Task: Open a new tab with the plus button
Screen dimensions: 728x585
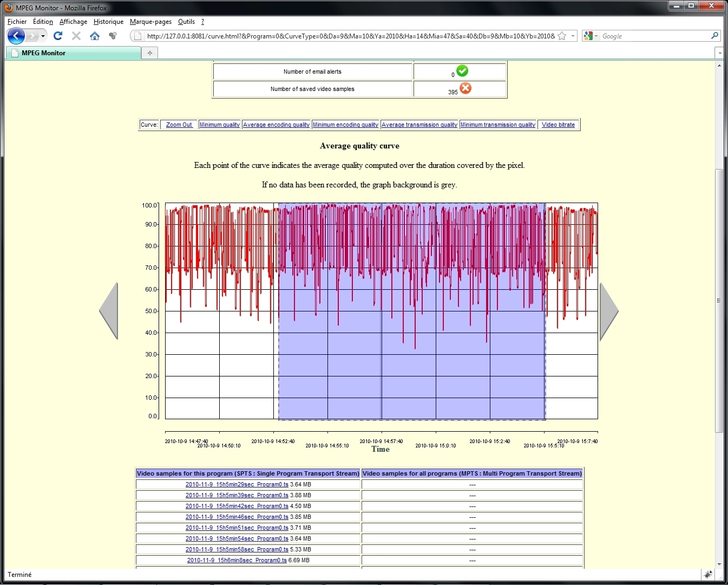Action: pyautogui.click(x=149, y=53)
